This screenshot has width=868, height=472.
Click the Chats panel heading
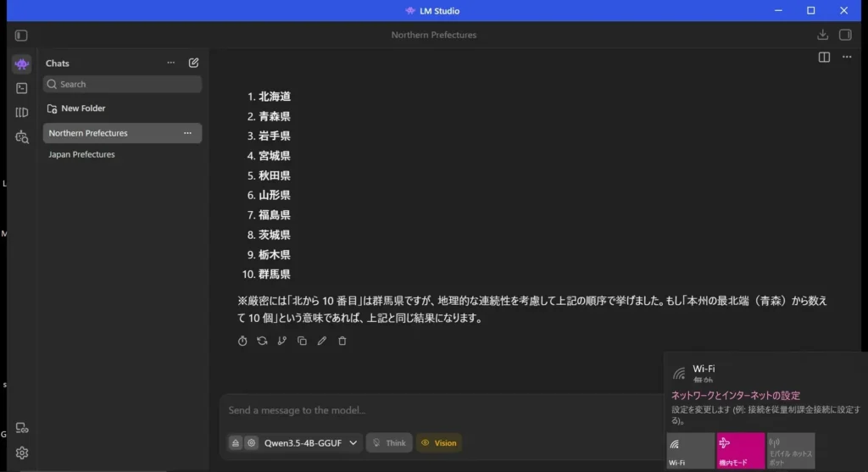click(58, 64)
